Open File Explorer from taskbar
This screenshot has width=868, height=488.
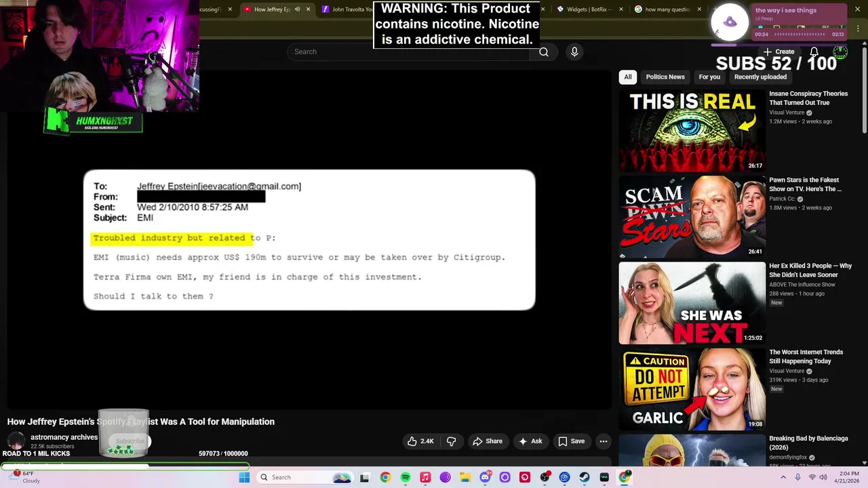click(465, 477)
